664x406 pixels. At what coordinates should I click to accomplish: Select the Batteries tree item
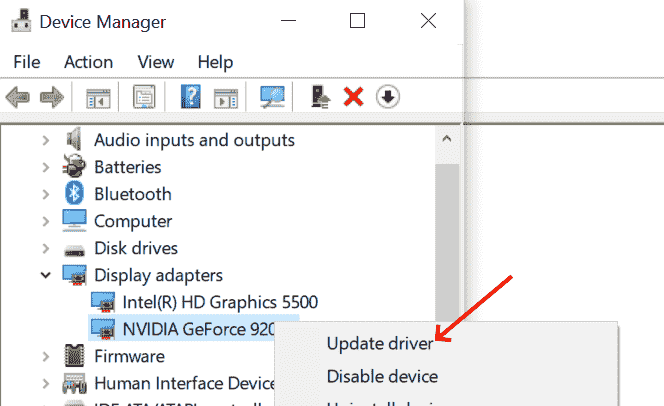(127, 167)
